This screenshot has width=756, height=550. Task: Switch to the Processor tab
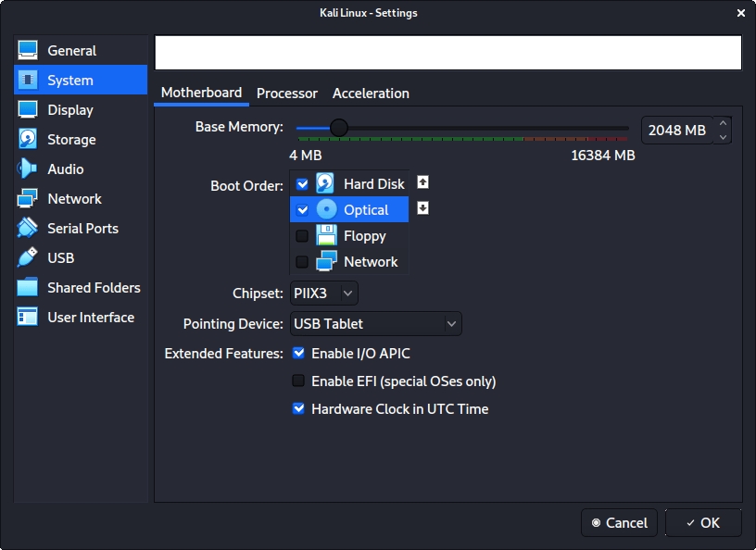pyautogui.click(x=287, y=94)
